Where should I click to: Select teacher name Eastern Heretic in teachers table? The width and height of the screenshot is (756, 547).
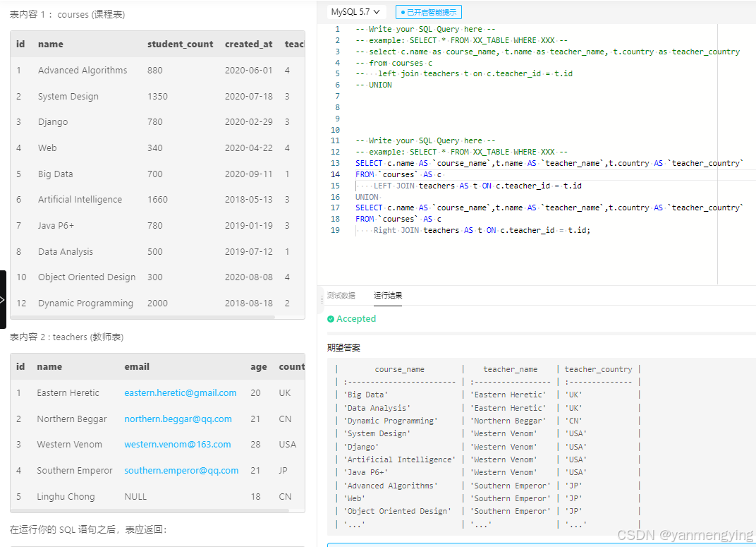pyautogui.click(x=68, y=392)
